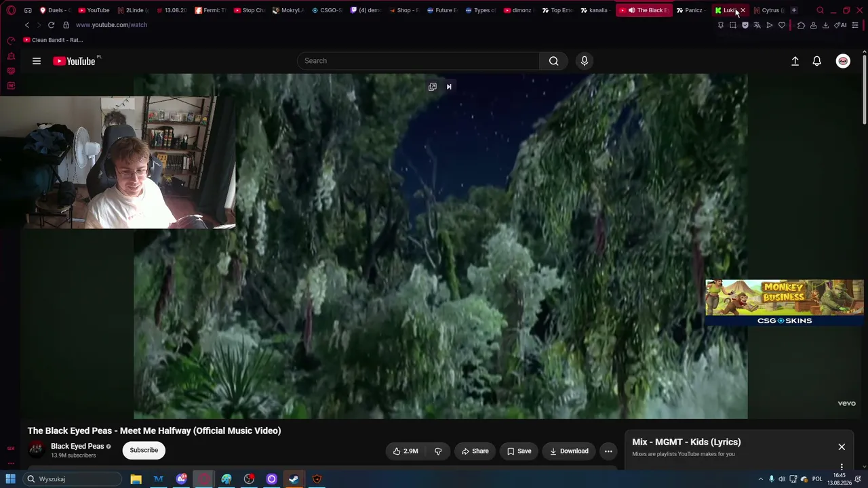Open a new browser tab with plus

point(794,10)
